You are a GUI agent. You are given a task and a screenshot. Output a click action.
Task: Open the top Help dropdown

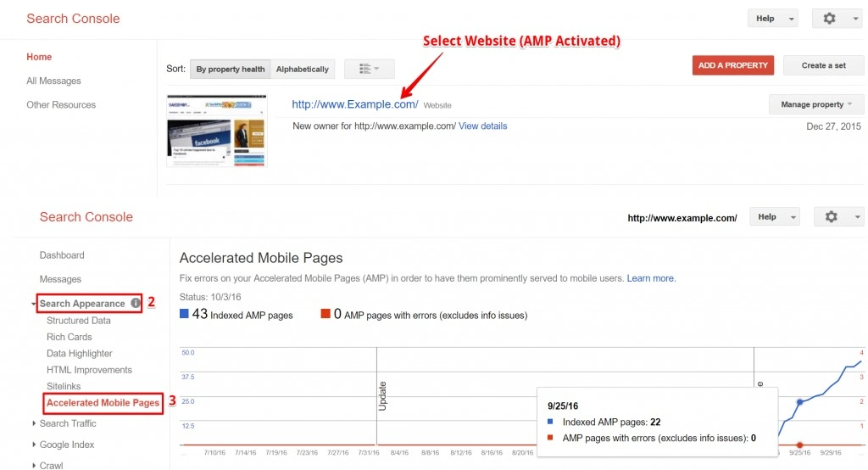point(771,19)
